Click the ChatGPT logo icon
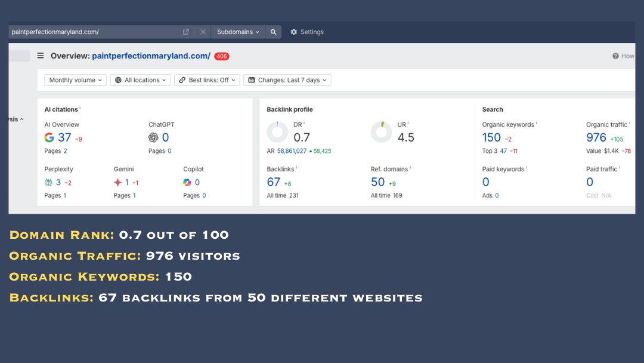644x363 pixels. pos(153,137)
